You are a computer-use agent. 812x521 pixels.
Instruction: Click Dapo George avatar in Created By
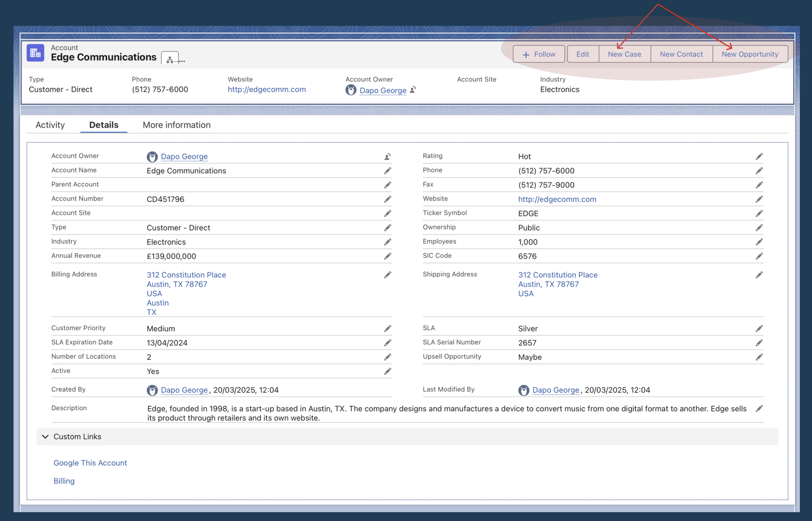pyautogui.click(x=152, y=390)
